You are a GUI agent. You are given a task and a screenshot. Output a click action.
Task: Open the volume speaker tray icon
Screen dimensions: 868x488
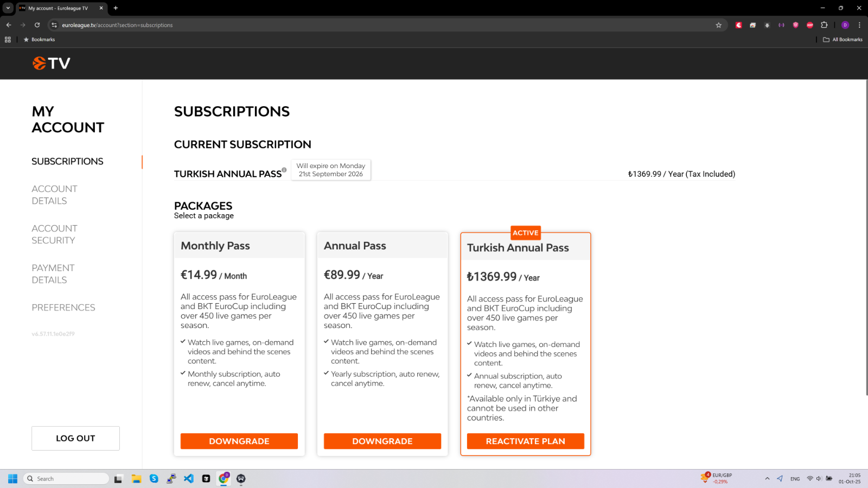pos(819,479)
